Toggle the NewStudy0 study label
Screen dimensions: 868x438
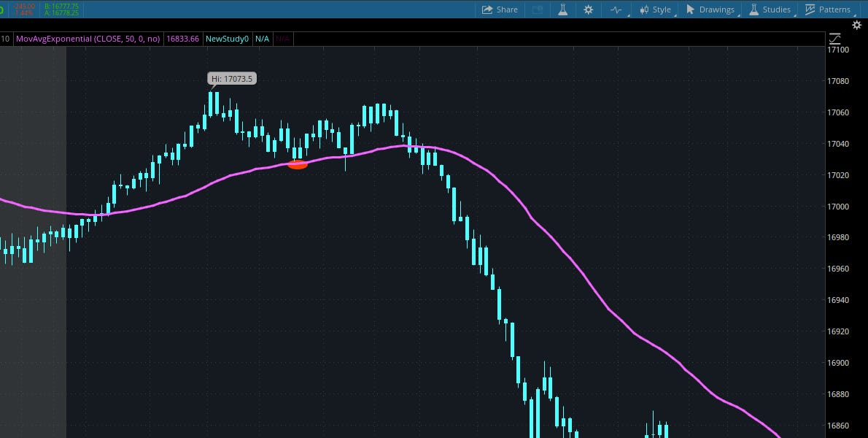(228, 39)
